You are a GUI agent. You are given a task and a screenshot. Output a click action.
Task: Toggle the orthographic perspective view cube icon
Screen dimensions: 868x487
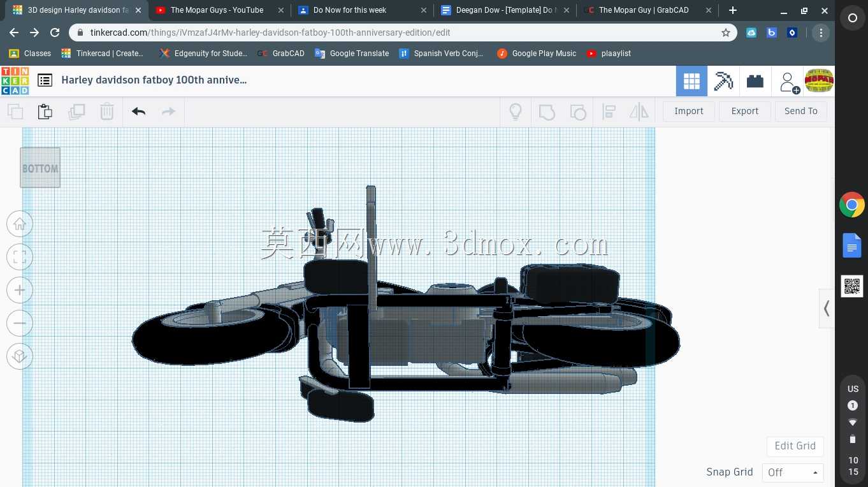pos(20,356)
